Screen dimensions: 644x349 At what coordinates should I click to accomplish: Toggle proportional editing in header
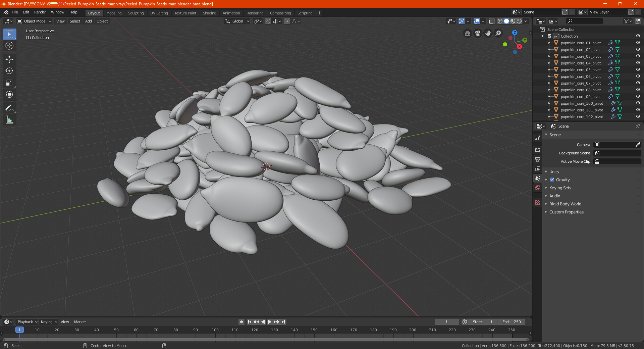[287, 21]
